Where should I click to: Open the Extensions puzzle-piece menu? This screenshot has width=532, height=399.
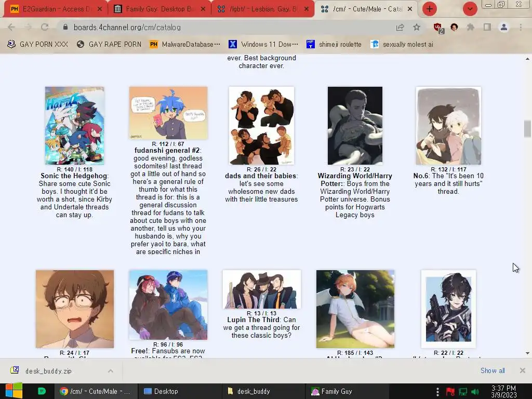(x=470, y=27)
